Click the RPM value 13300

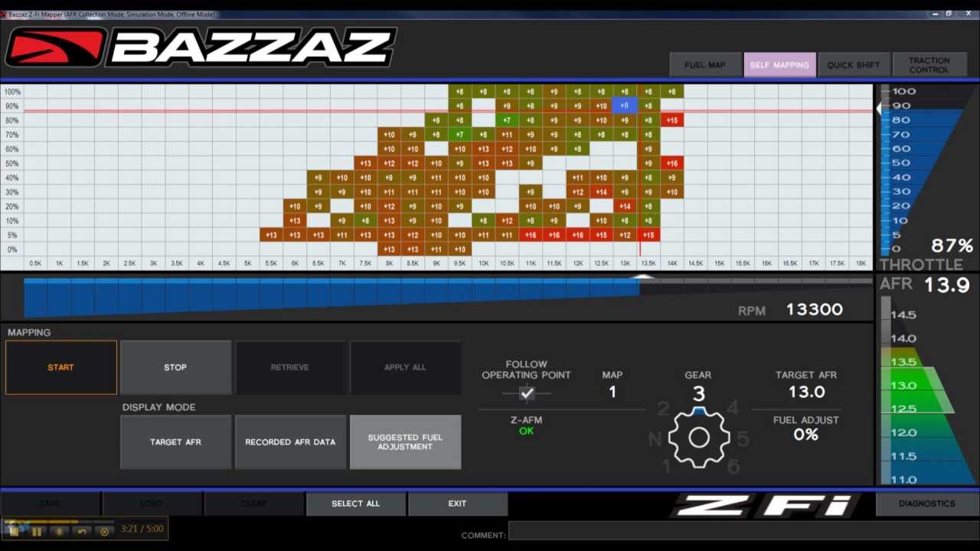tap(815, 309)
